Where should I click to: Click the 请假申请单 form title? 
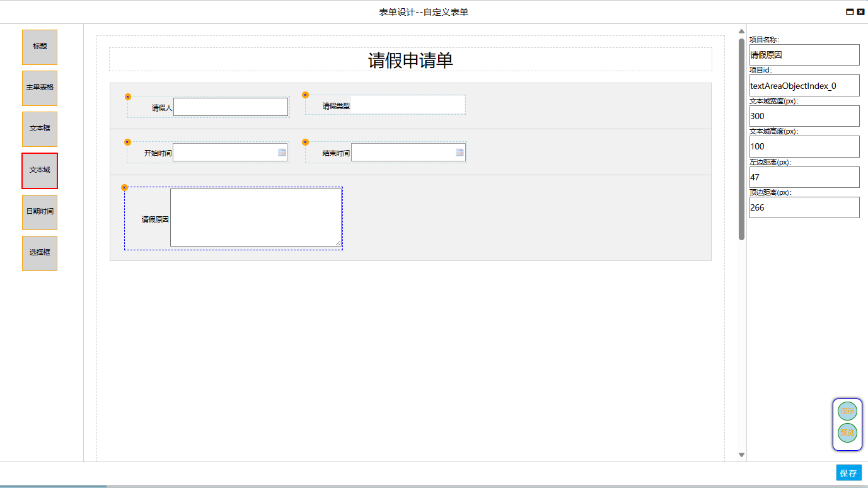point(410,61)
